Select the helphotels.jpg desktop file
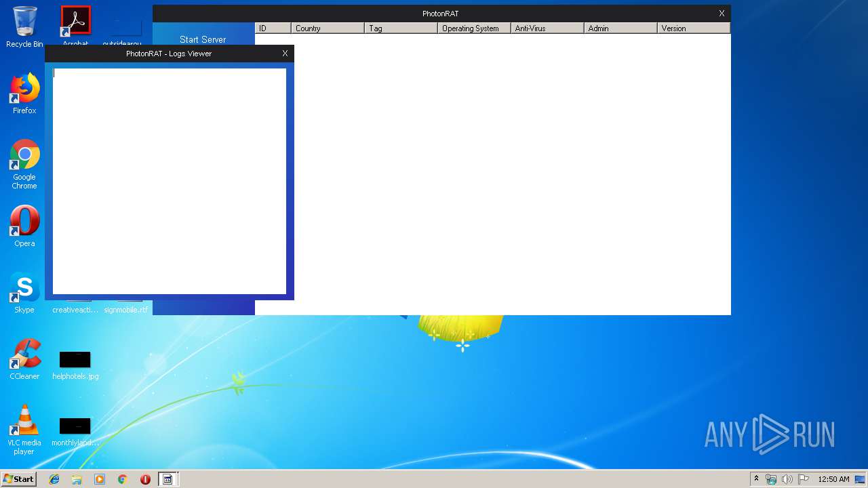This screenshot has width=868, height=488. tap(75, 365)
